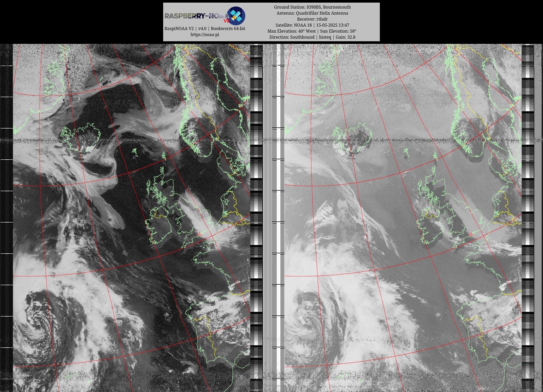Select 'Max Elevation: 40° West | Sun Elevation: 58°' text

coord(312,31)
